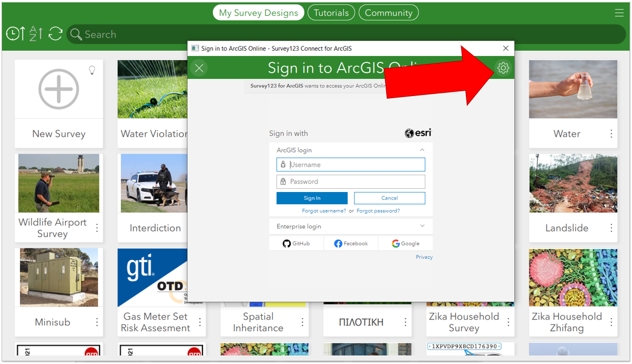Open the Minisub survey thumbnail
Image resolution: width=632 pixels, height=364 pixels.
pos(59,277)
